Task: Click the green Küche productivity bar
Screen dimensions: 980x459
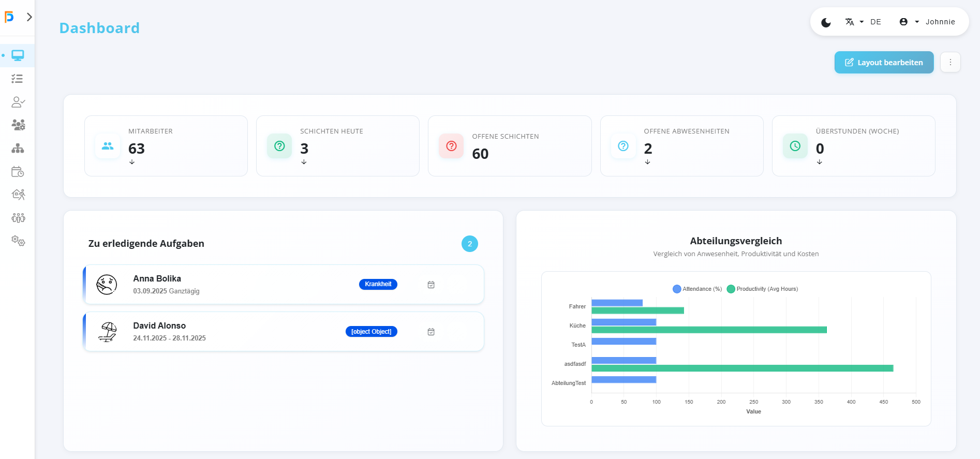Action: [709, 330]
